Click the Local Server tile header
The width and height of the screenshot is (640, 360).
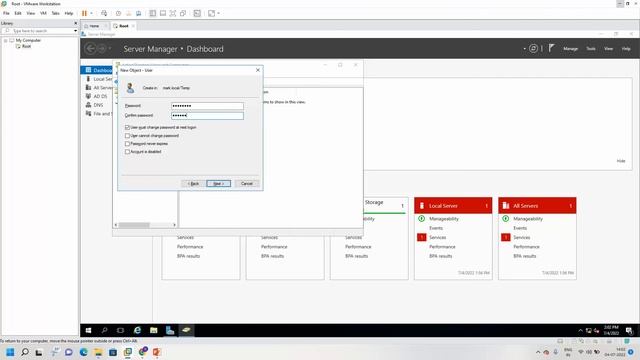[x=453, y=206]
